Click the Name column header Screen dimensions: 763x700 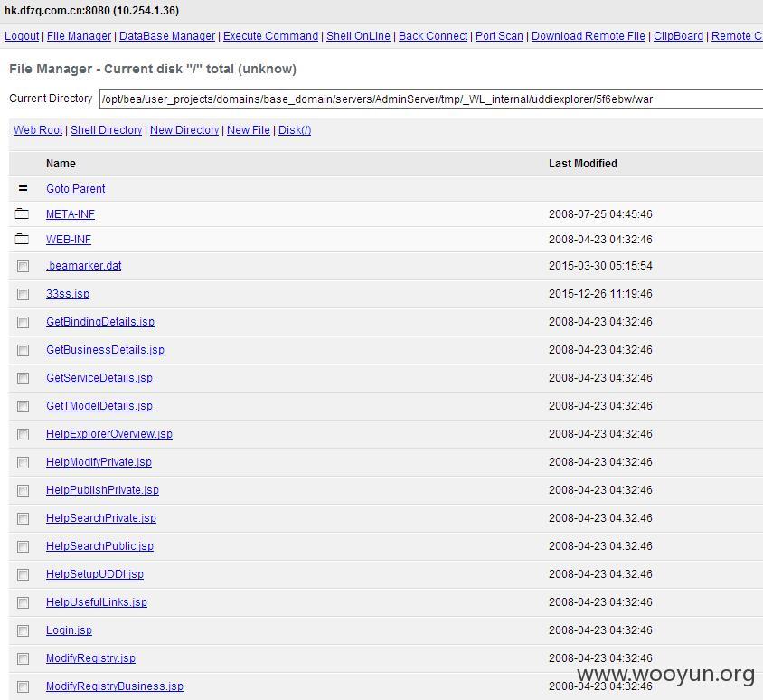tap(61, 164)
